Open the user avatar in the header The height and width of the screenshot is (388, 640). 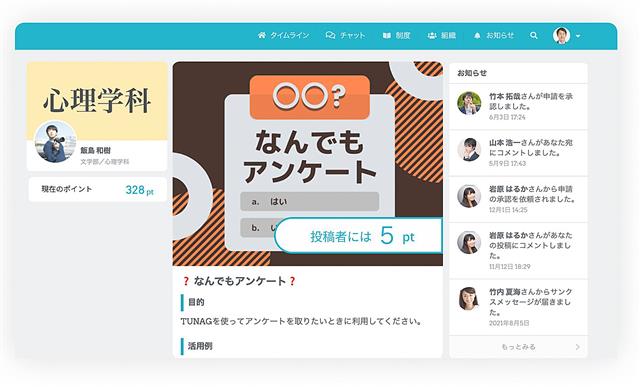561,35
